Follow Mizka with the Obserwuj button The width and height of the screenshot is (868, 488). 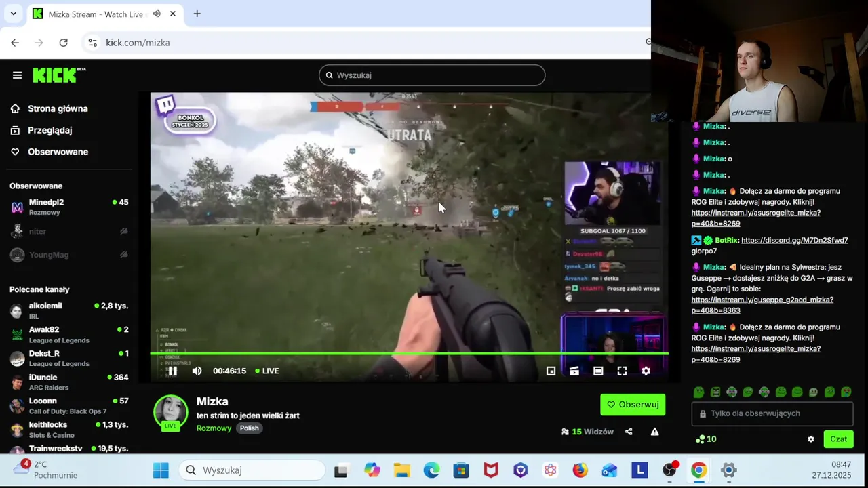tap(633, 405)
